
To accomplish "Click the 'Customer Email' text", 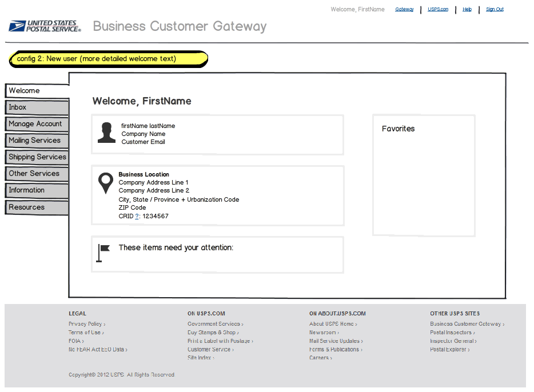I will point(144,142).
